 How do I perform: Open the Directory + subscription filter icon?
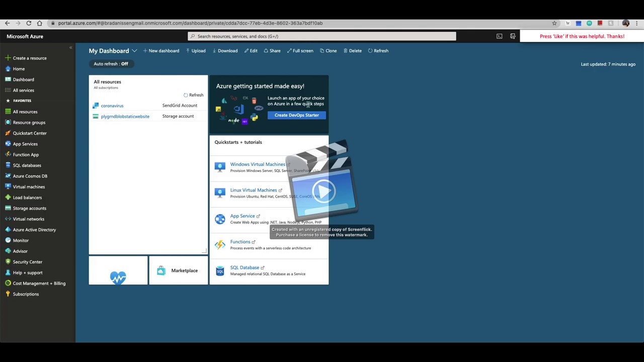click(513, 36)
